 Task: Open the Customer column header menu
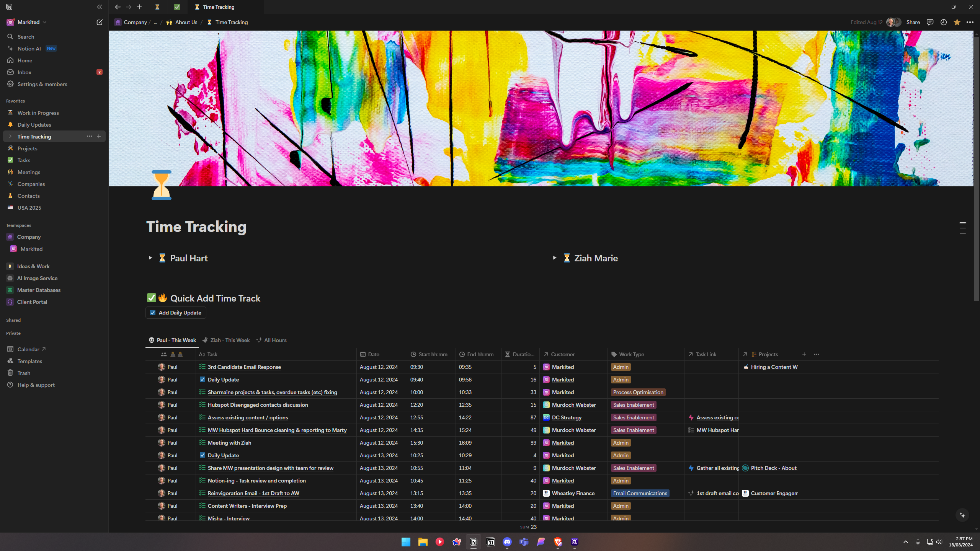573,354
